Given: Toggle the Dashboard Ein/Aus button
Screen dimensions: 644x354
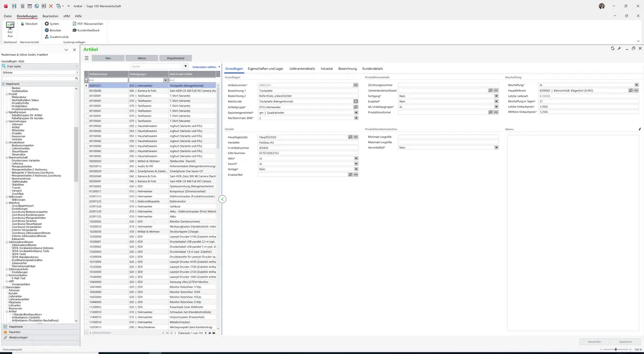Looking at the screenshot, I should 10,29.
